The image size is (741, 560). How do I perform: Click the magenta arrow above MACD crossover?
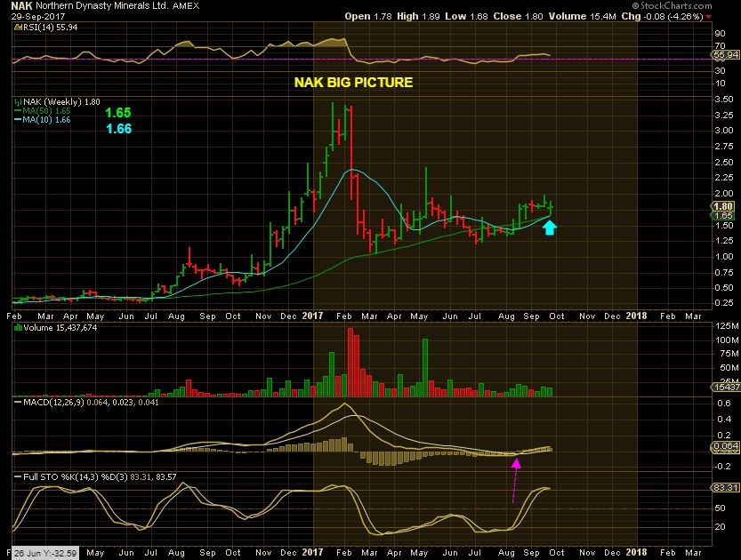pyautogui.click(x=516, y=481)
